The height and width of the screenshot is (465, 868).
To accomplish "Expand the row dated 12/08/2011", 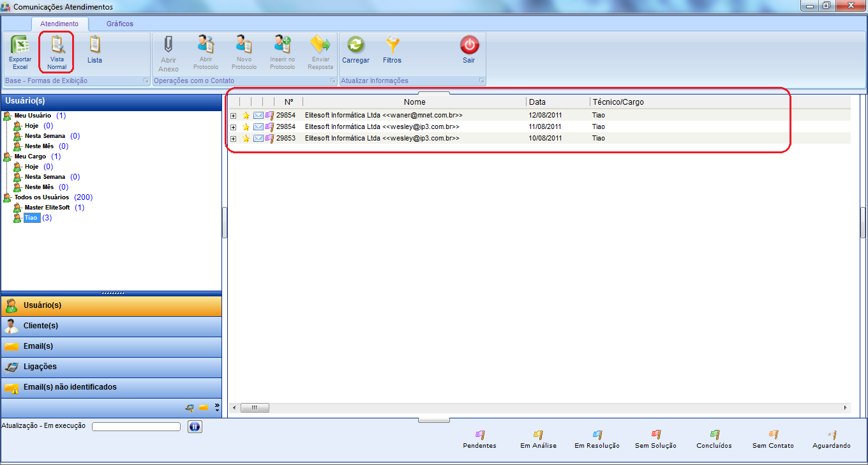I will (x=233, y=116).
